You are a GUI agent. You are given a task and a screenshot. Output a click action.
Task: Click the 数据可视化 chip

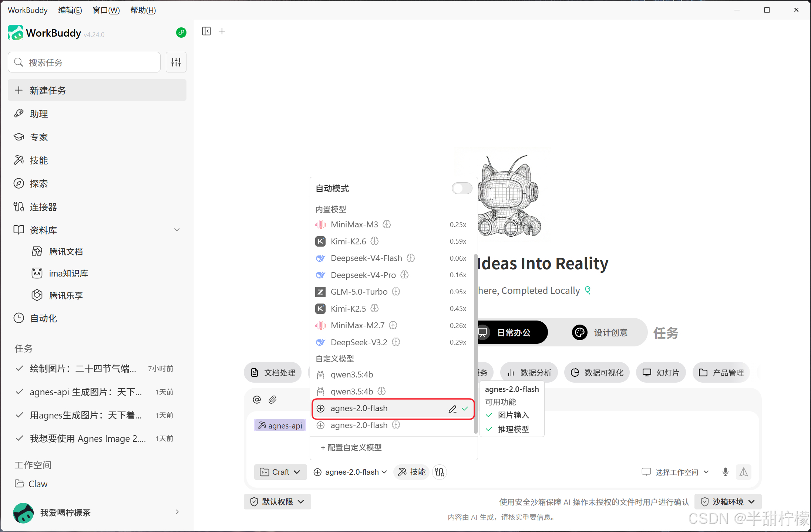(597, 372)
